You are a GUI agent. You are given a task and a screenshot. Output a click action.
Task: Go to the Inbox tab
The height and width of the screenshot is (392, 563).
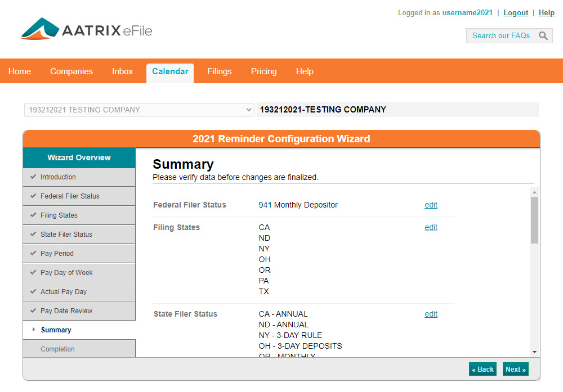pyautogui.click(x=122, y=71)
